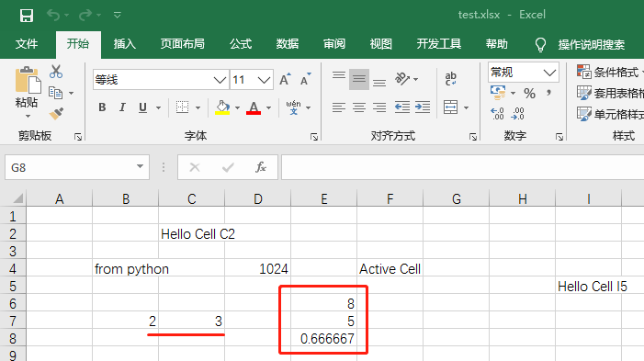Click the Decrease Indent icon
This screenshot has height=361, width=644.
coord(402,107)
